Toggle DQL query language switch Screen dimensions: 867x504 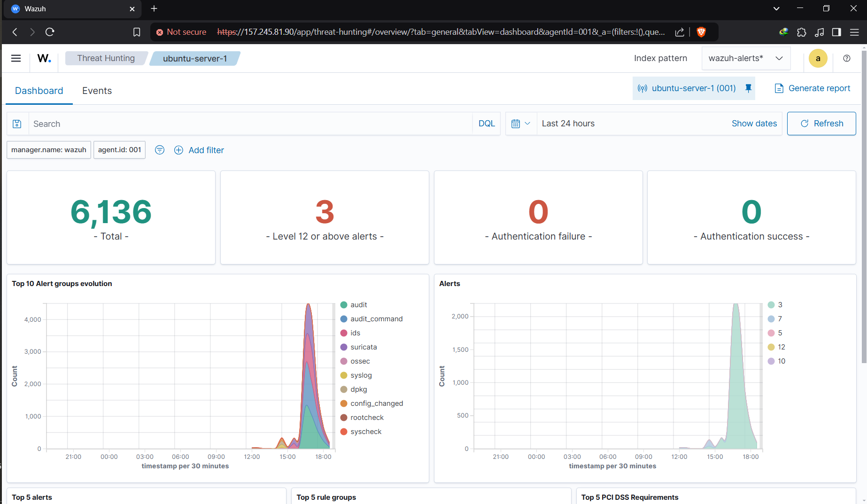coord(487,124)
